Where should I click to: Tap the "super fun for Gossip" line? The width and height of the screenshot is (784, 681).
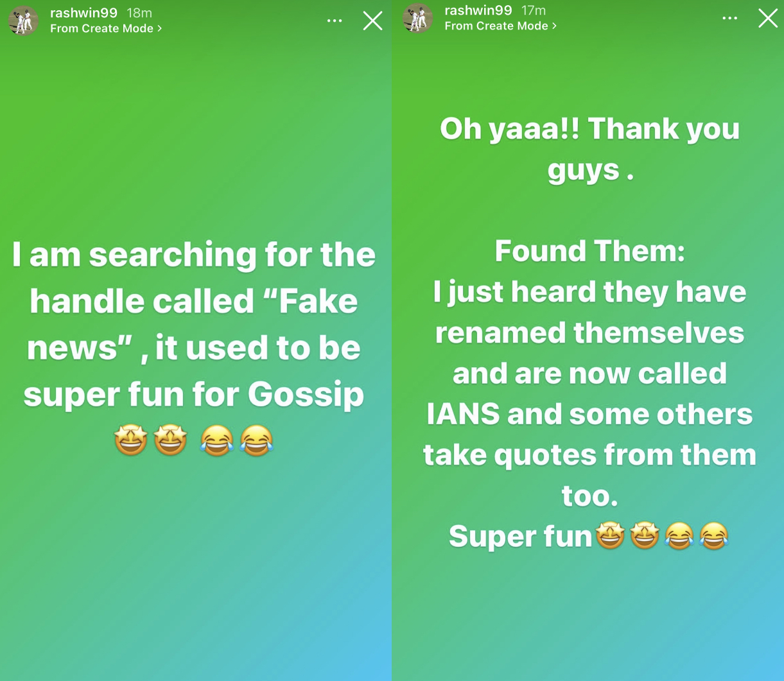194,395
